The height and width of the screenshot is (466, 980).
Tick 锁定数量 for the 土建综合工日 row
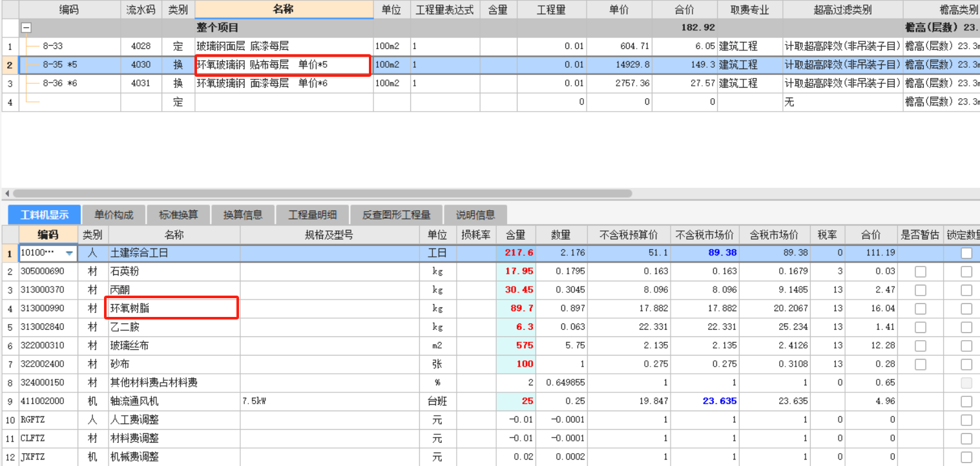coord(966,254)
